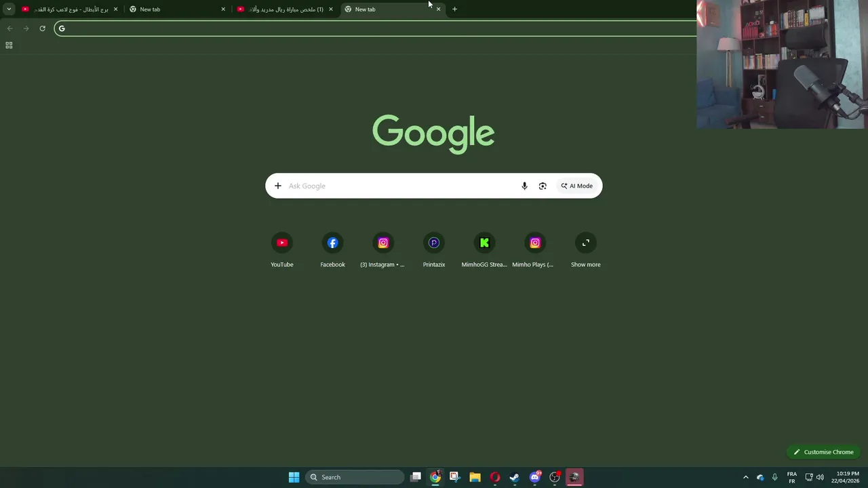The width and height of the screenshot is (868, 488).
Task: Click the microphone tray icon
Action: tap(774, 477)
